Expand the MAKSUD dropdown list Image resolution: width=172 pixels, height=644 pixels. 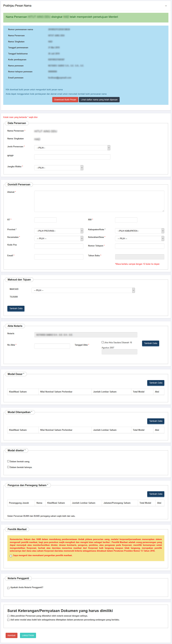tap(83, 290)
